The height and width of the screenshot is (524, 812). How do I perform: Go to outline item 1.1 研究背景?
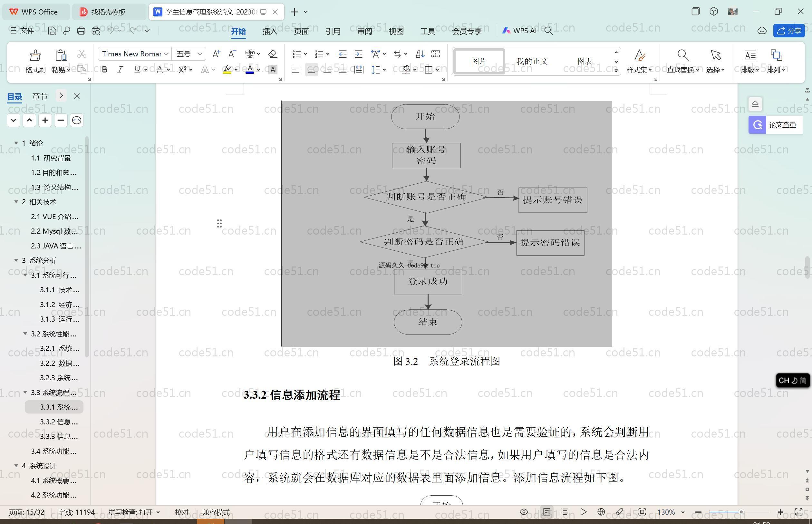pos(51,158)
